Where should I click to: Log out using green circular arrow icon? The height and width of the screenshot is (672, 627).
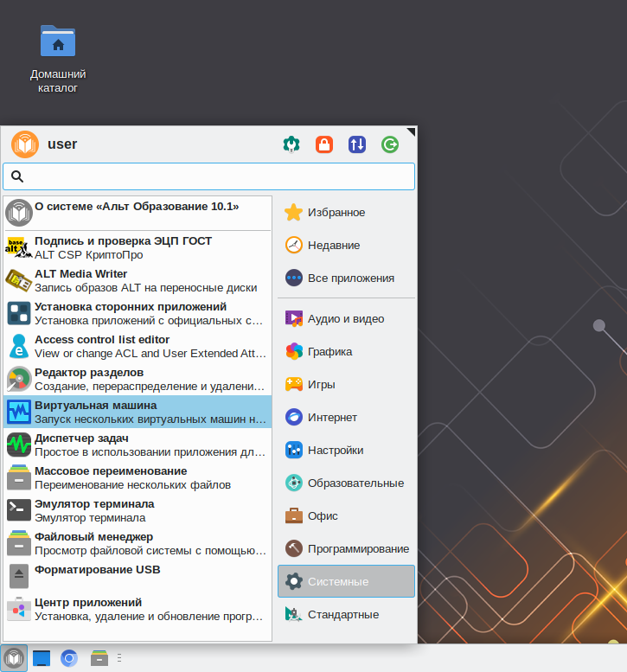[390, 144]
